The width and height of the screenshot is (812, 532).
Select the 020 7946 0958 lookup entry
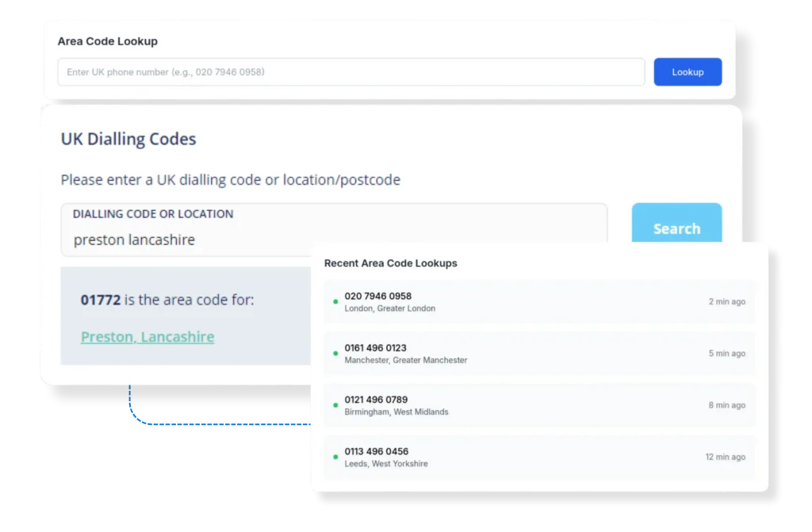(539, 302)
